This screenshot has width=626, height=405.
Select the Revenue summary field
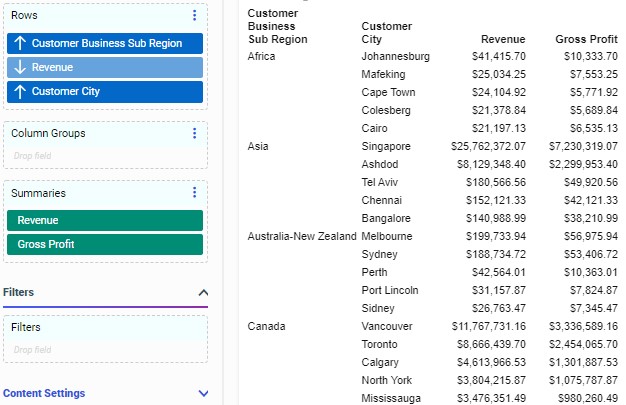(104, 220)
